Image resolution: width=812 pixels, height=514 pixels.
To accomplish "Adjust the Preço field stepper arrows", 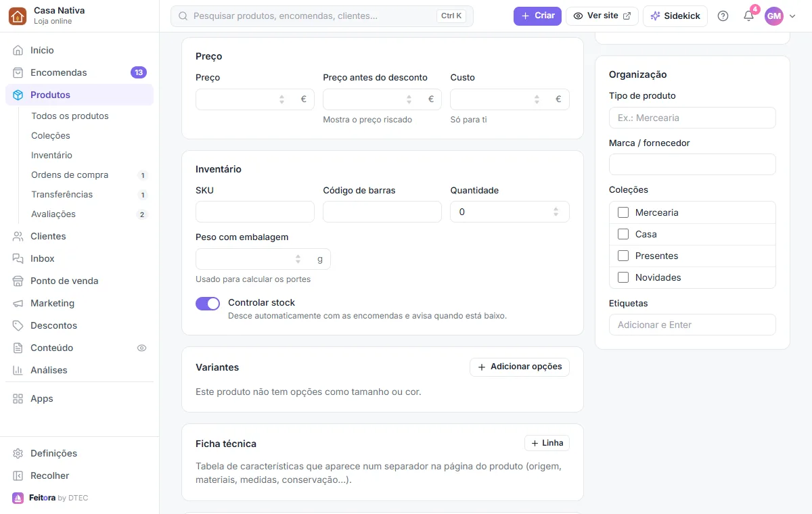I will coord(281,99).
